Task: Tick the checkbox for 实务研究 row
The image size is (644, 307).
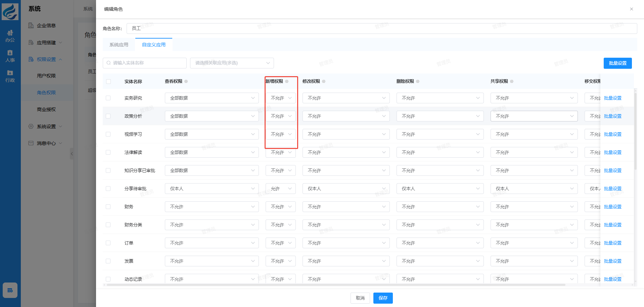Action: coord(108,98)
